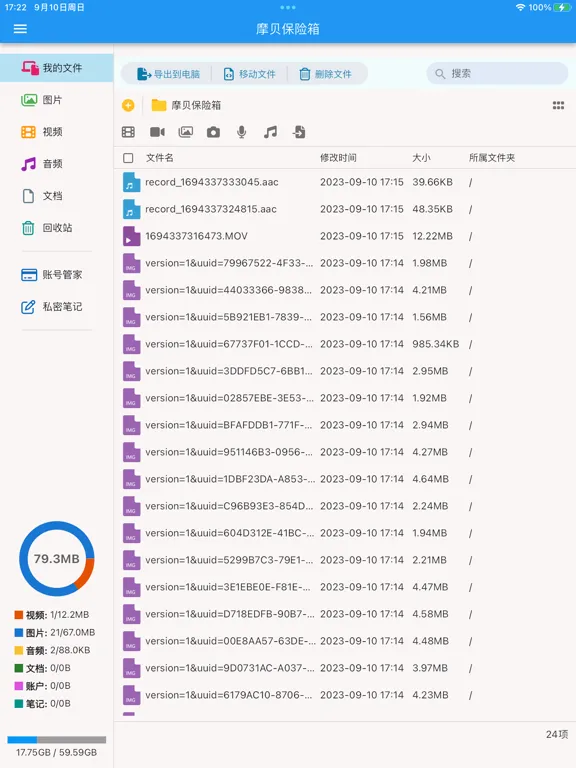Select file record_1694337324815.aac
This screenshot has width=576, height=768.
coord(345,209)
